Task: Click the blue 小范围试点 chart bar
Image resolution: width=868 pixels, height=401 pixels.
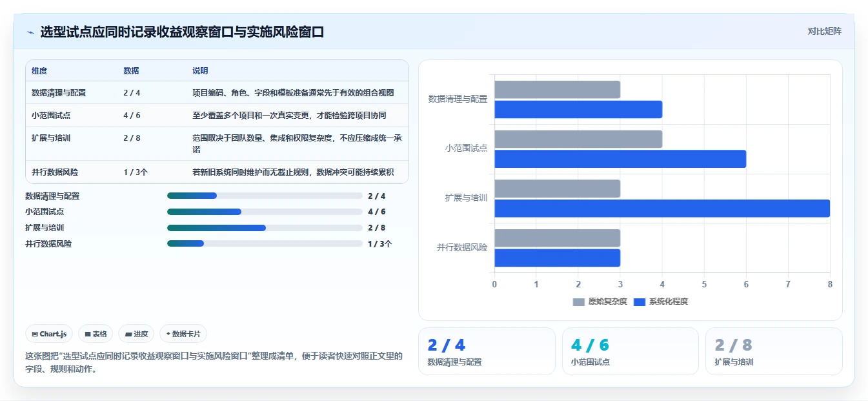Action: coord(620,159)
